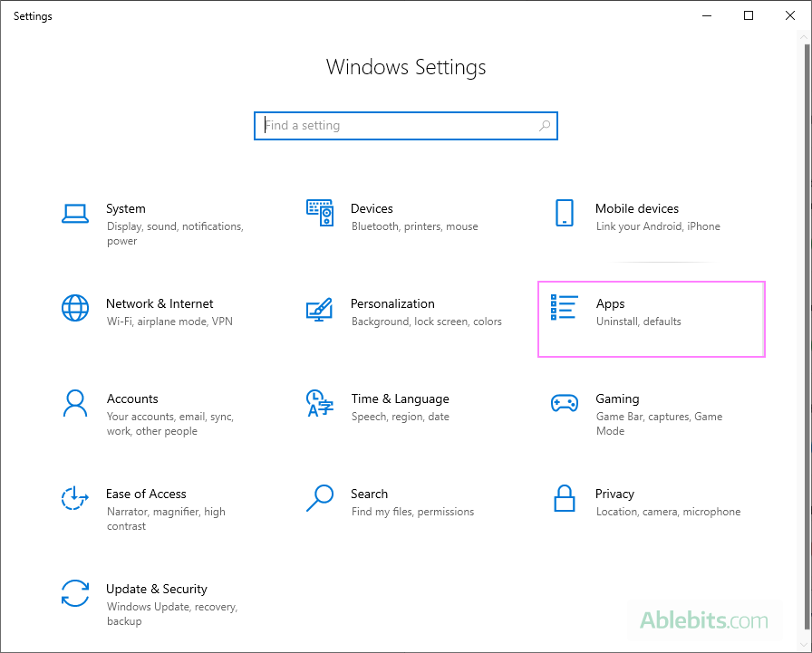Click 'Link your Android, iPhone' text
The image size is (812, 653).
click(658, 226)
